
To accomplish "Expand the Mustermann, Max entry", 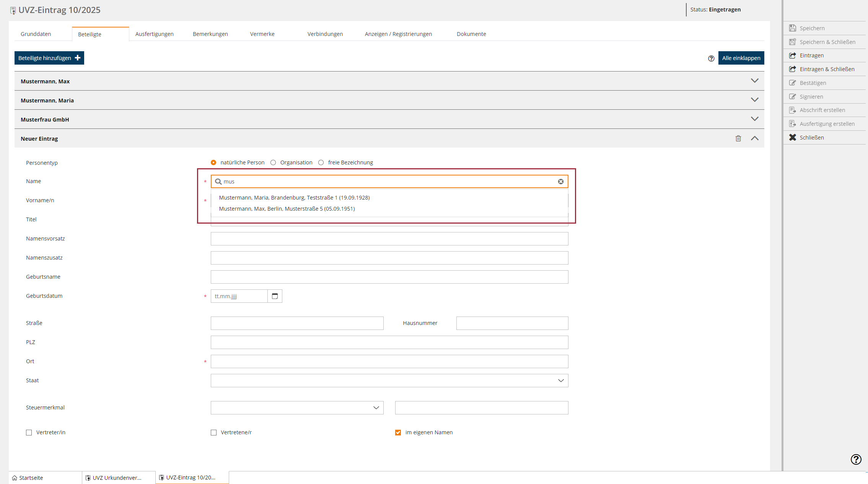I will [754, 81].
